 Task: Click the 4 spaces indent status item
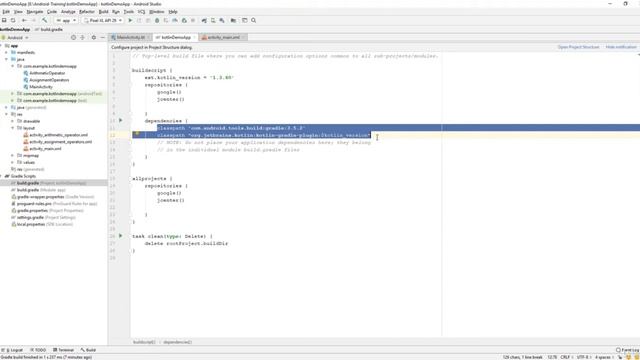pos(604,357)
